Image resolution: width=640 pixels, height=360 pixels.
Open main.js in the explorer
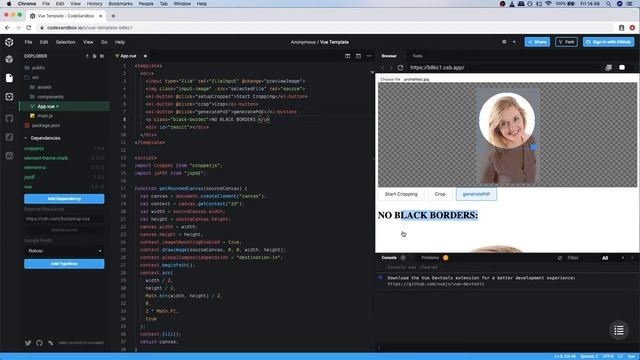pos(45,116)
